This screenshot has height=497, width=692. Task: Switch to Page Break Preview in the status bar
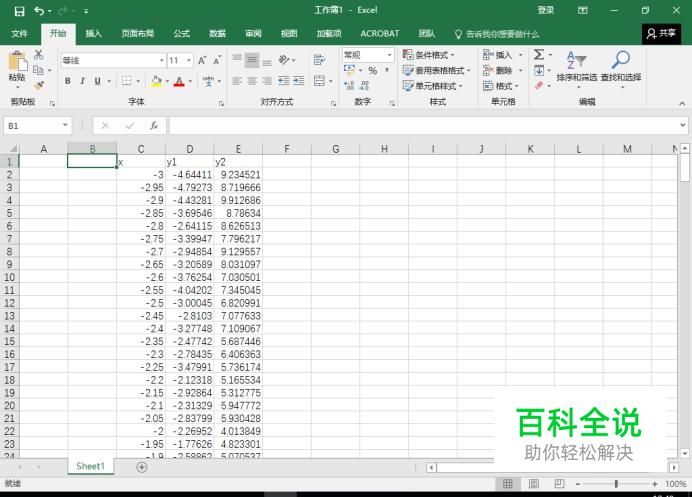click(x=559, y=484)
